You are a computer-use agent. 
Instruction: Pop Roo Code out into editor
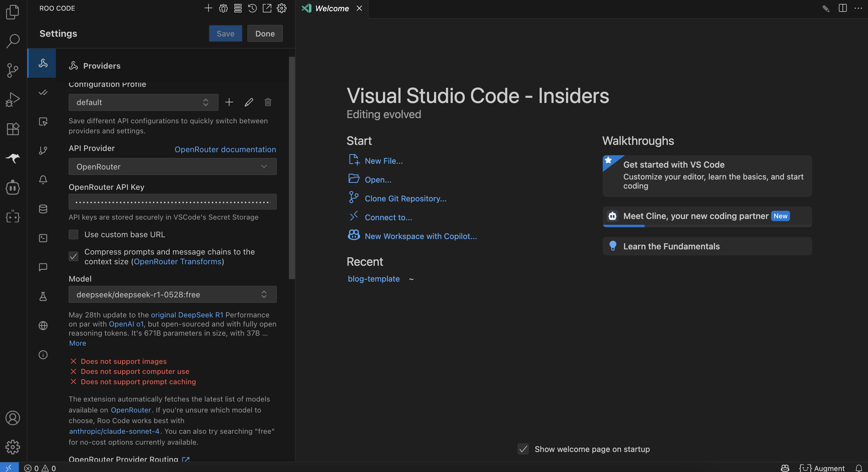pyautogui.click(x=267, y=8)
